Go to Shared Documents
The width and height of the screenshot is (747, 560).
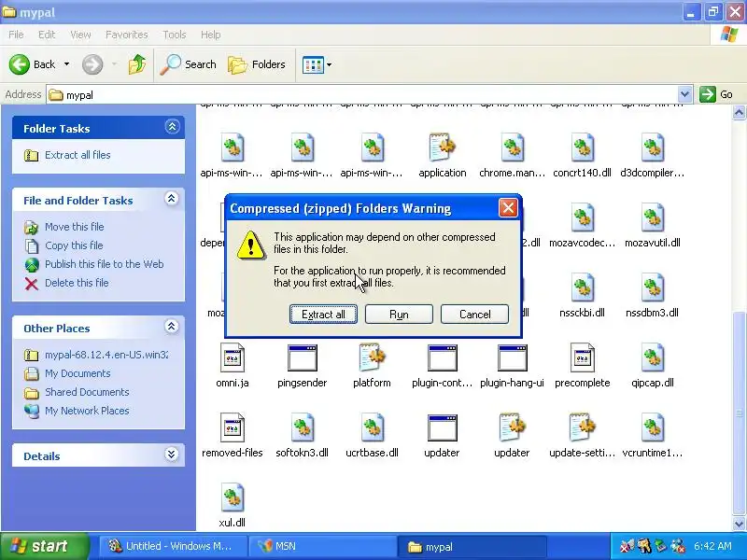[x=87, y=392]
